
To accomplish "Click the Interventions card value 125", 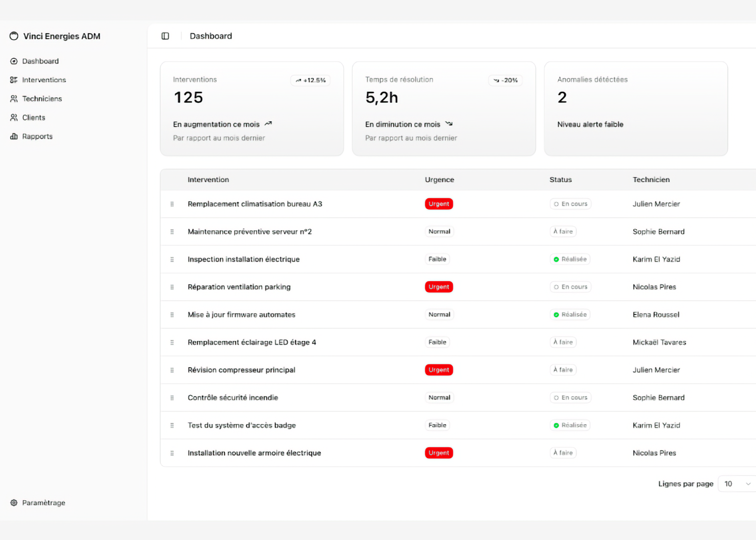I will click(188, 98).
